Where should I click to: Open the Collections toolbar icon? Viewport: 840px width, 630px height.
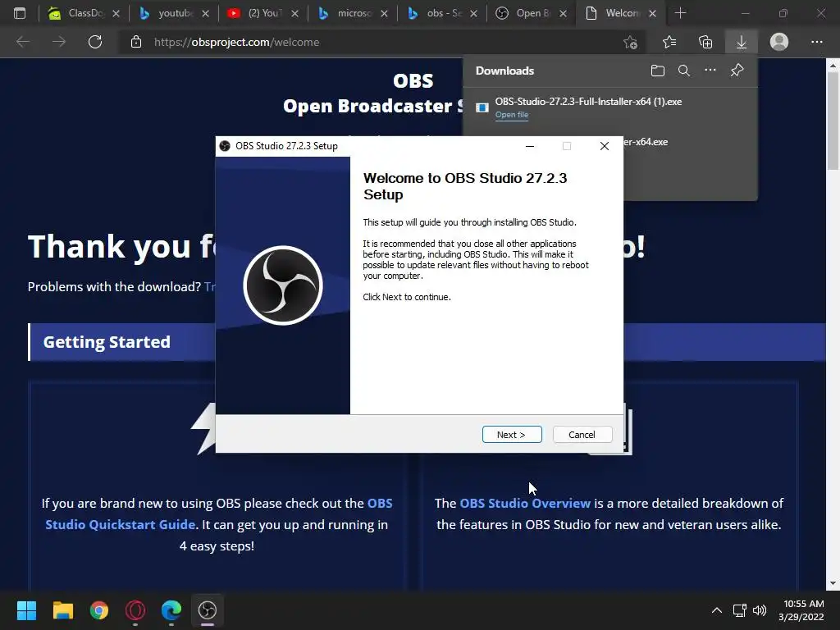tap(705, 42)
